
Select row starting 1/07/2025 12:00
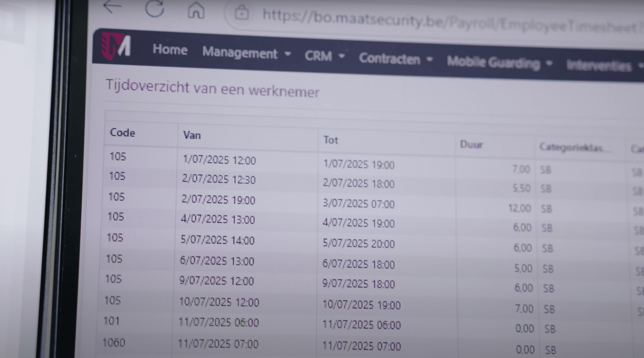(x=219, y=160)
